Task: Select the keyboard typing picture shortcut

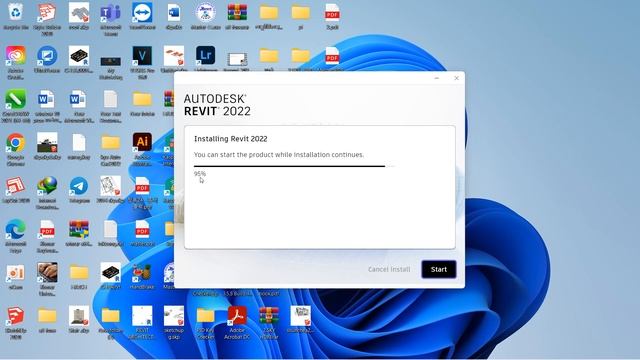Action: point(47,279)
